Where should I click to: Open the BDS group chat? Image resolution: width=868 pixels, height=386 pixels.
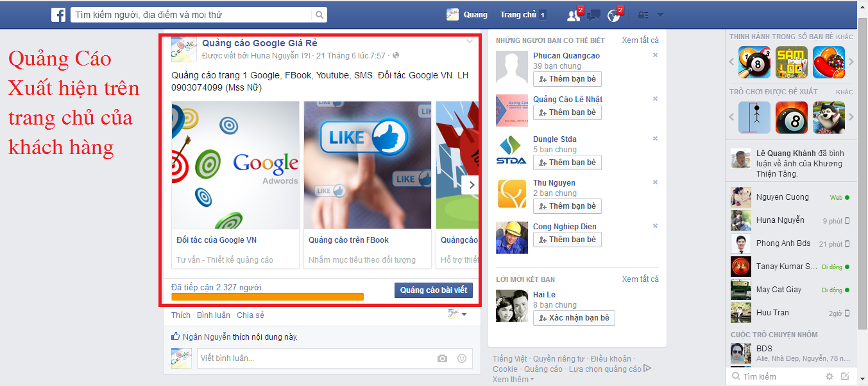point(792,353)
